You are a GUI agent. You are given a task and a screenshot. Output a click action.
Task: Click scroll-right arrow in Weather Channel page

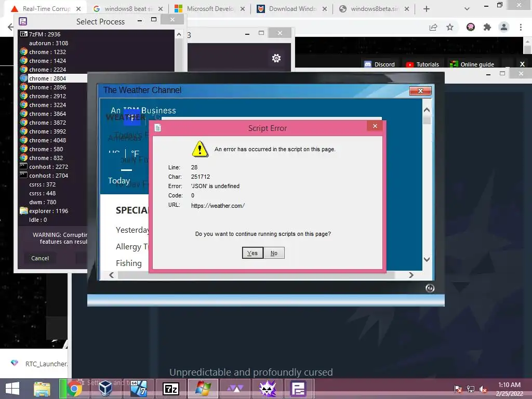tap(411, 275)
